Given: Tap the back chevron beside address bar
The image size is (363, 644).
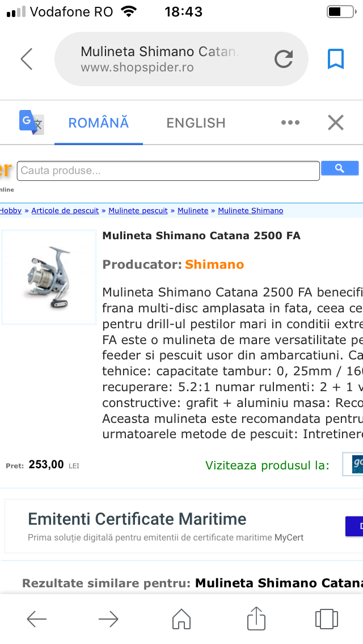Looking at the screenshot, I should point(27,59).
